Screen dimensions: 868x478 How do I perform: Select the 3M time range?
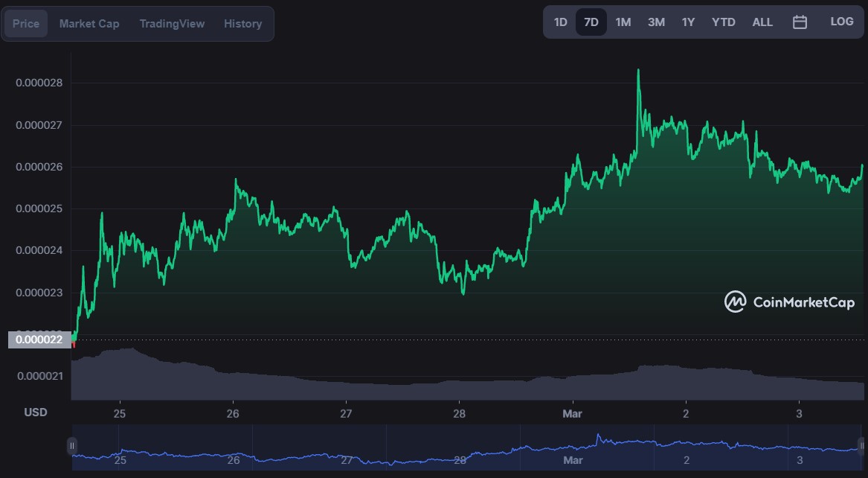(656, 22)
